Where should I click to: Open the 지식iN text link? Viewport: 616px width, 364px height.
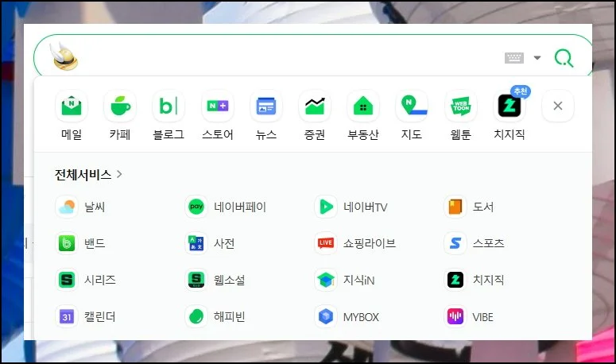359,280
